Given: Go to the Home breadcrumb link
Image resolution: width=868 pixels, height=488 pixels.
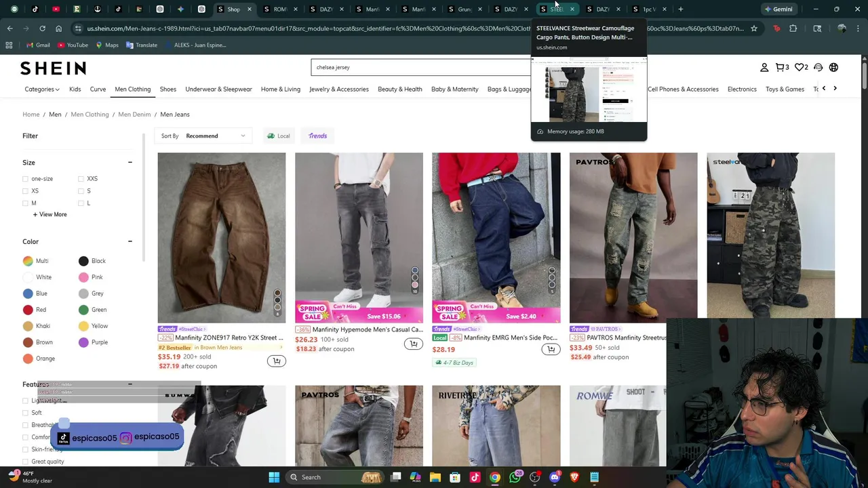Looking at the screenshot, I should [x=31, y=115].
